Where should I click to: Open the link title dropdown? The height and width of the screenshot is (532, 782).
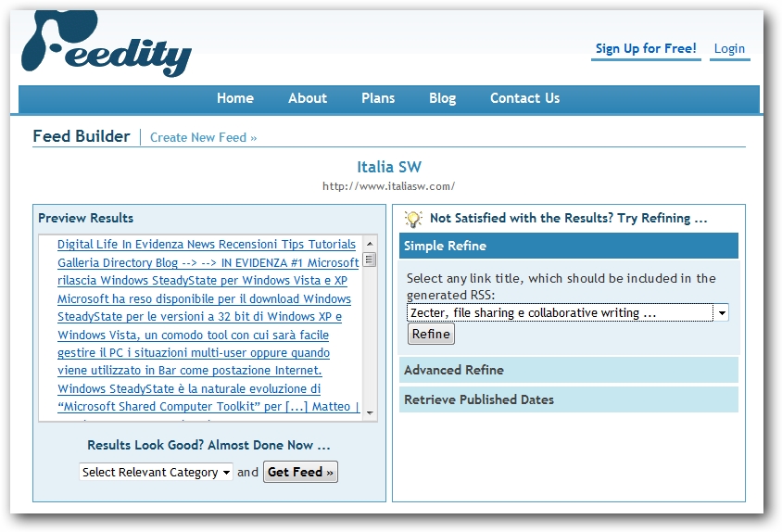click(x=568, y=313)
